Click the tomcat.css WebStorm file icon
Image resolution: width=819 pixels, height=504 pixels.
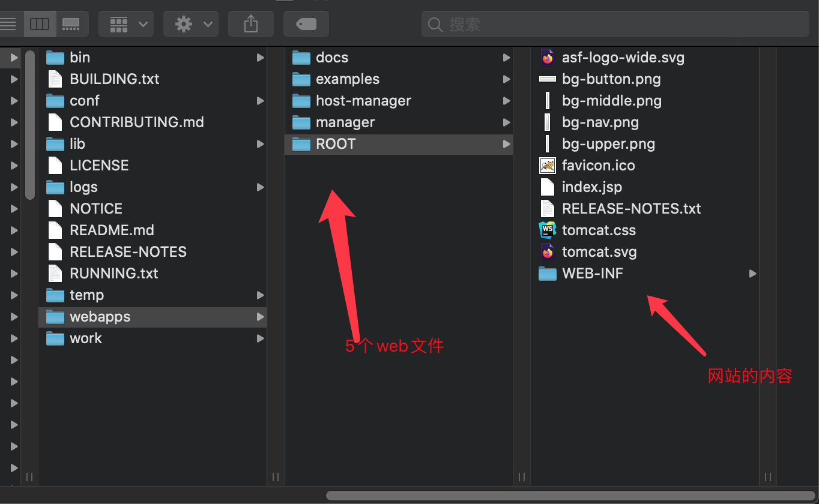point(547,230)
